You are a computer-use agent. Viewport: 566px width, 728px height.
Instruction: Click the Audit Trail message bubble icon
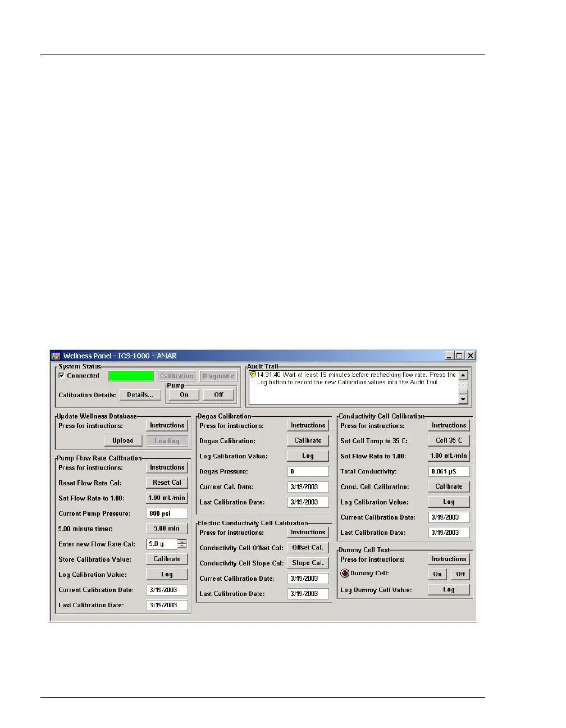tap(253, 375)
